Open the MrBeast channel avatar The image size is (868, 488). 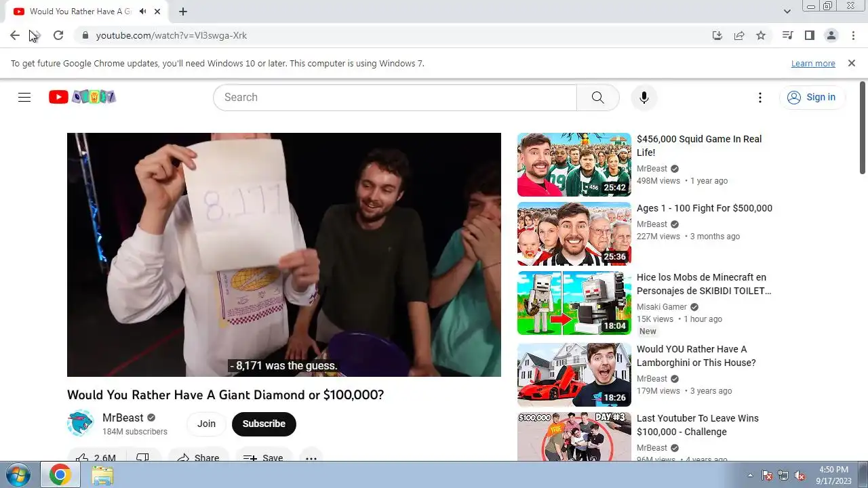pyautogui.click(x=80, y=423)
